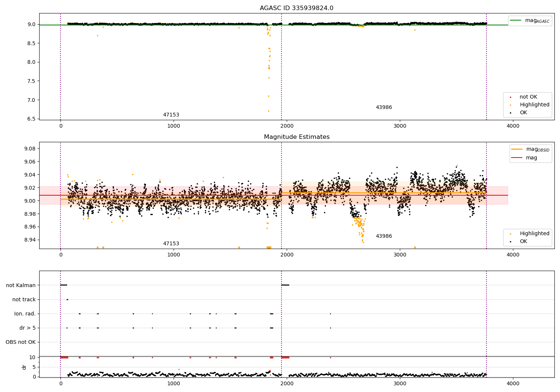The height and width of the screenshot is (392, 560).
Task: Click obsid label 43986 in the top plot
Action: click(x=384, y=108)
